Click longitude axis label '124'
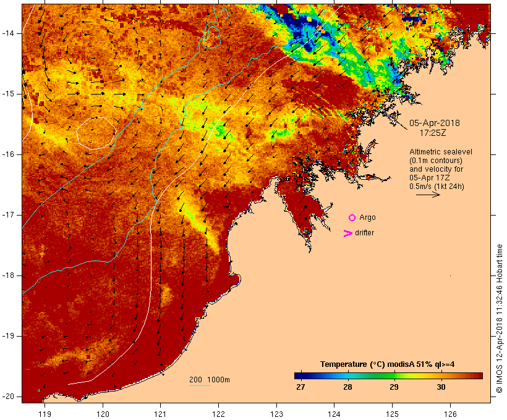 334,414
